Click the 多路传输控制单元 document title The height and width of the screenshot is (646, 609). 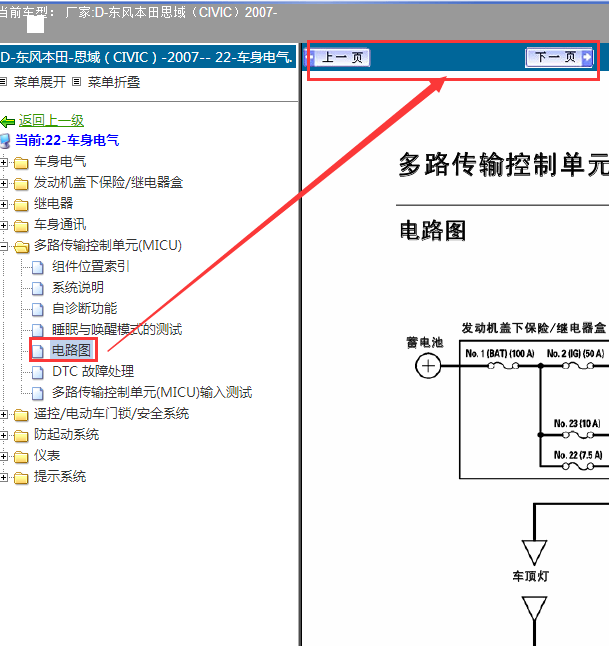[504, 165]
